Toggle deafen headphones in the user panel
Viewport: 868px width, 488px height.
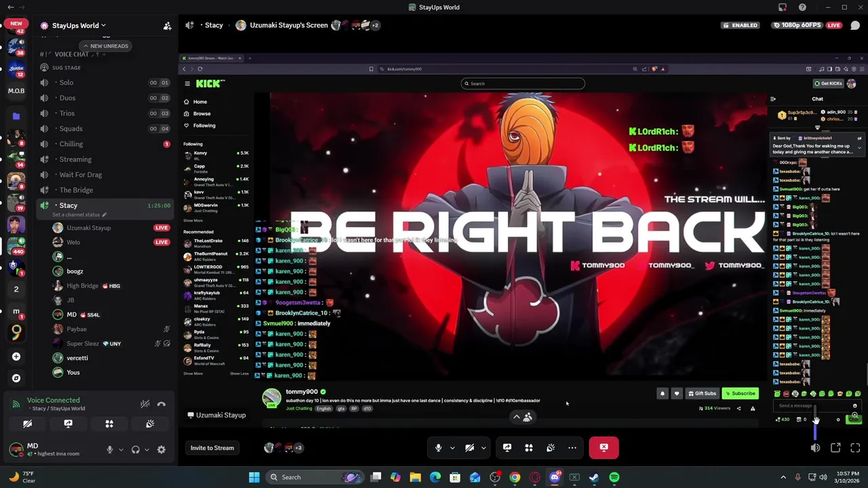[x=136, y=449]
